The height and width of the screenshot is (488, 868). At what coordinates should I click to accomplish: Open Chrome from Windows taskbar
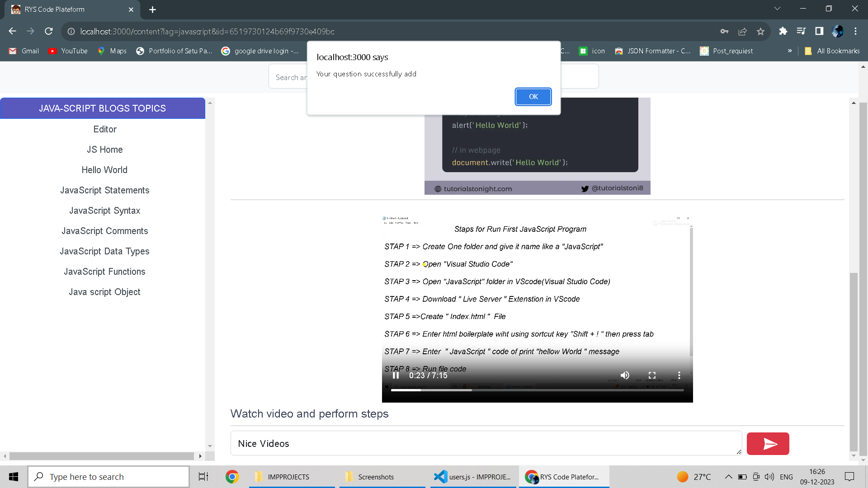point(232,477)
